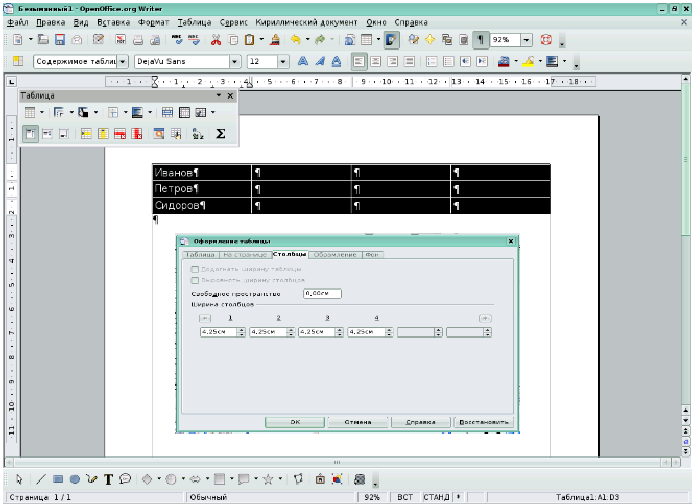Click the Help lifebuoy icon
The image size is (692, 504).
(x=546, y=40)
